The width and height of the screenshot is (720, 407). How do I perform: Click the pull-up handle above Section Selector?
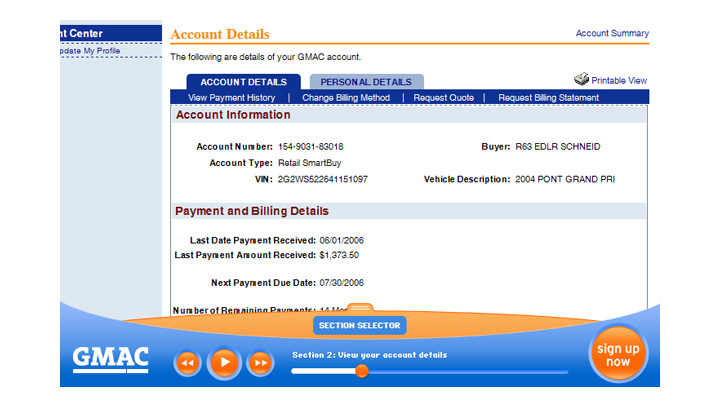click(360, 309)
